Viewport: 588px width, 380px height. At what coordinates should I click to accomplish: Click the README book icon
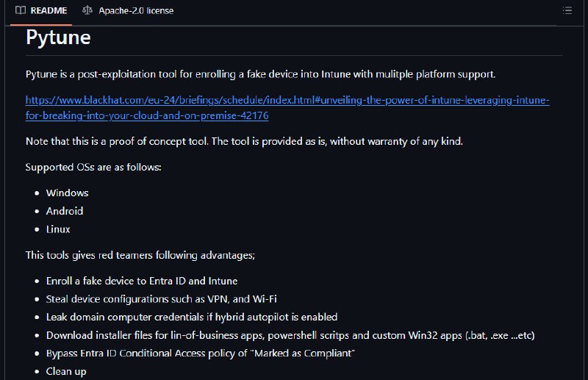pyautogui.click(x=21, y=10)
